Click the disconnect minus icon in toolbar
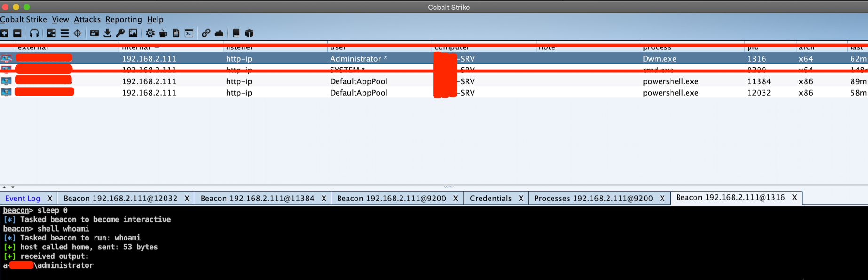This screenshot has width=868, height=280. pyautogui.click(x=17, y=33)
